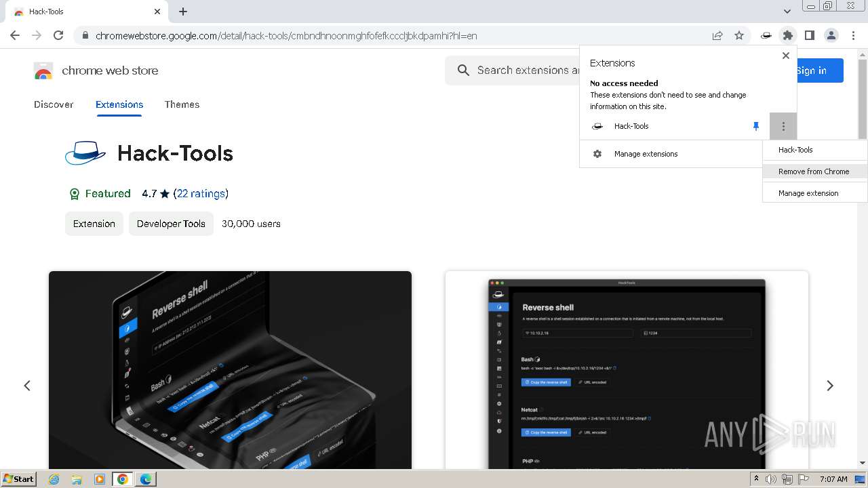Open the Chrome profile avatar
Screen dimensions: 868x488
(831, 35)
